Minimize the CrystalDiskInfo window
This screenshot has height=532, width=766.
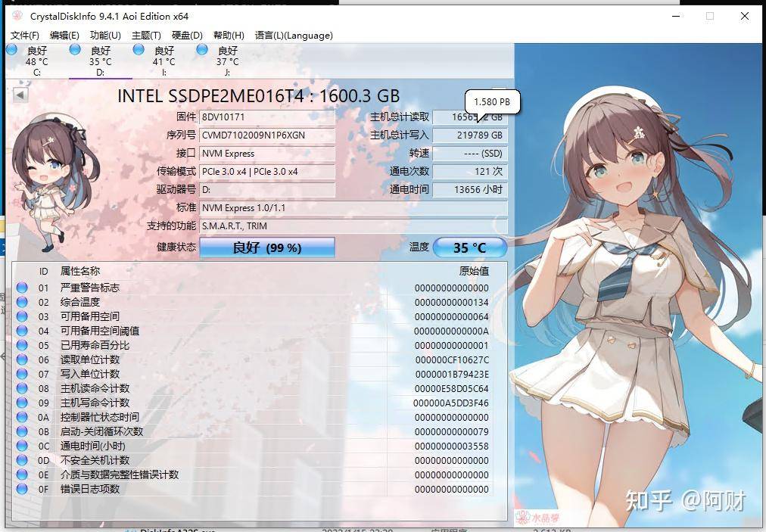point(676,16)
